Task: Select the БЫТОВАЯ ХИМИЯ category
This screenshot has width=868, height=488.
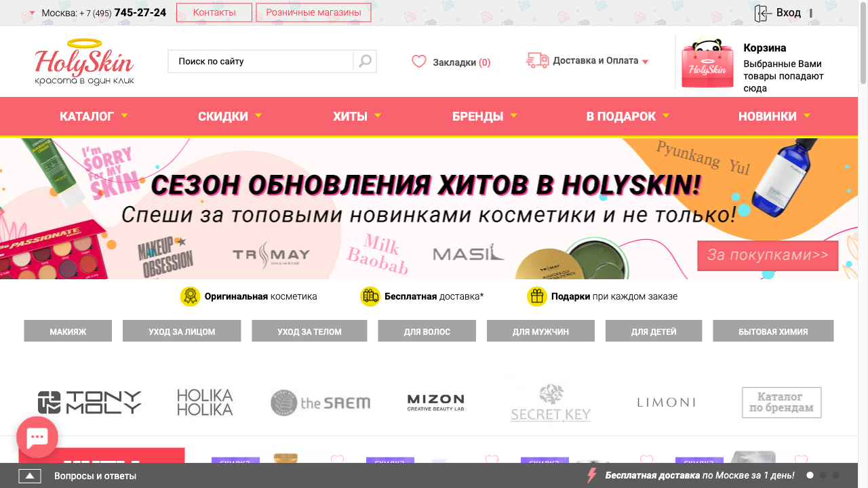Action: [773, 331]
